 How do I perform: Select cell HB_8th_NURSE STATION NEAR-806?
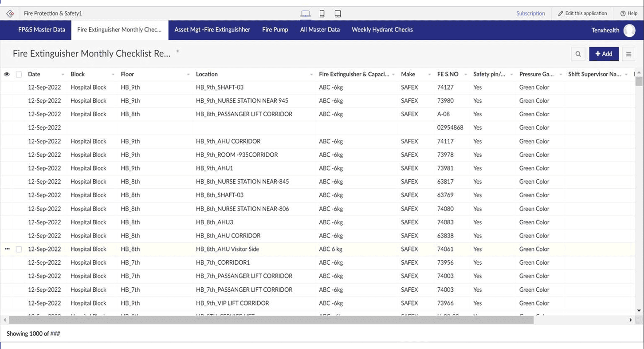[243, 209]
